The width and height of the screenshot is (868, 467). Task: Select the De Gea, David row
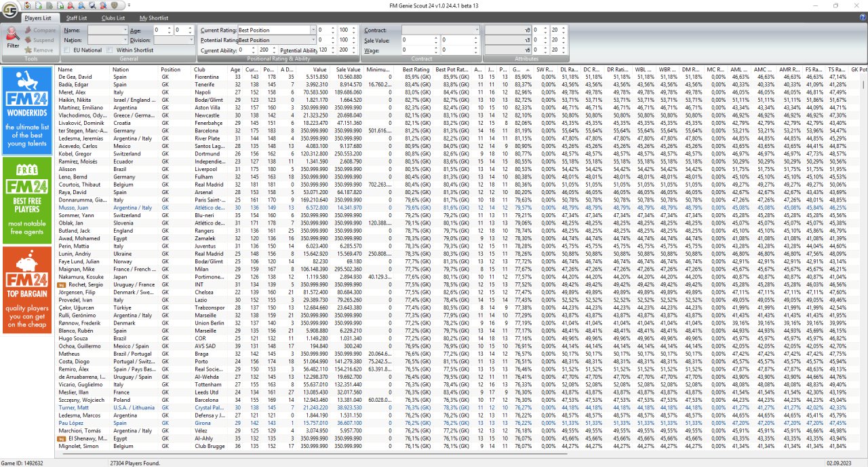coord(462,77)
